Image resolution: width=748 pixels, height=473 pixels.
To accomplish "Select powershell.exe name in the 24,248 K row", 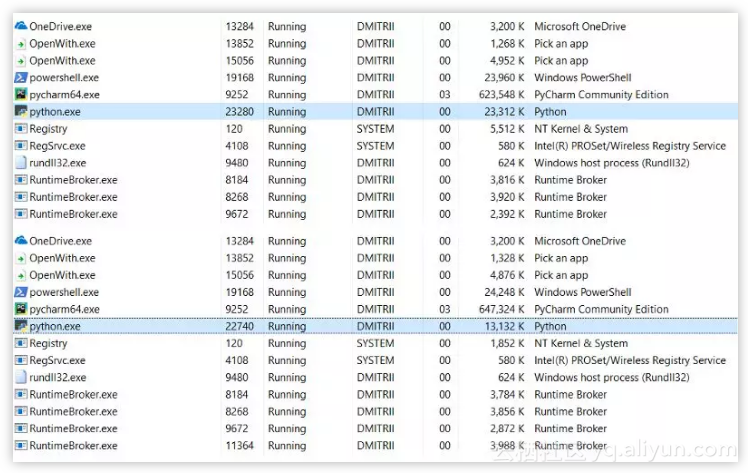I will pos(64,292).
